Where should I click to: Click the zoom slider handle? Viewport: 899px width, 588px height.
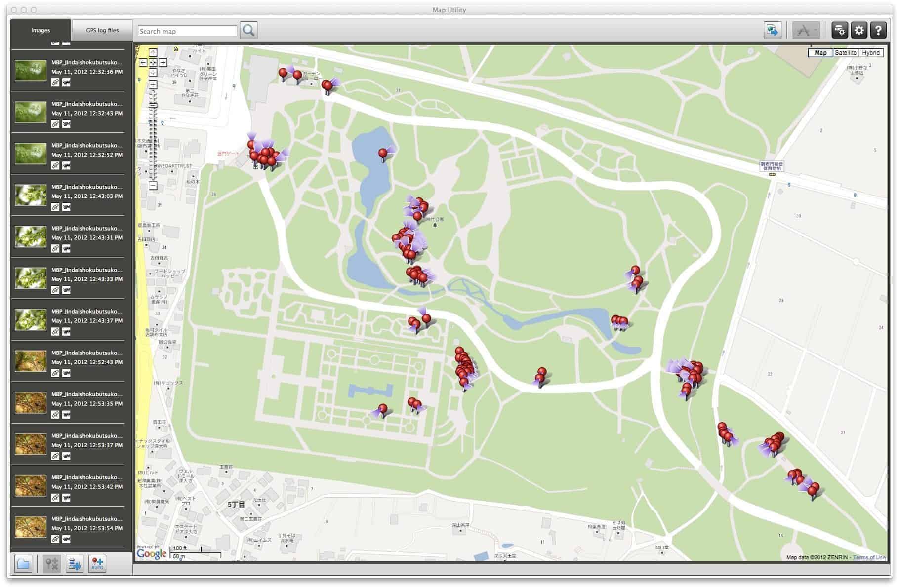pos(153,105)
